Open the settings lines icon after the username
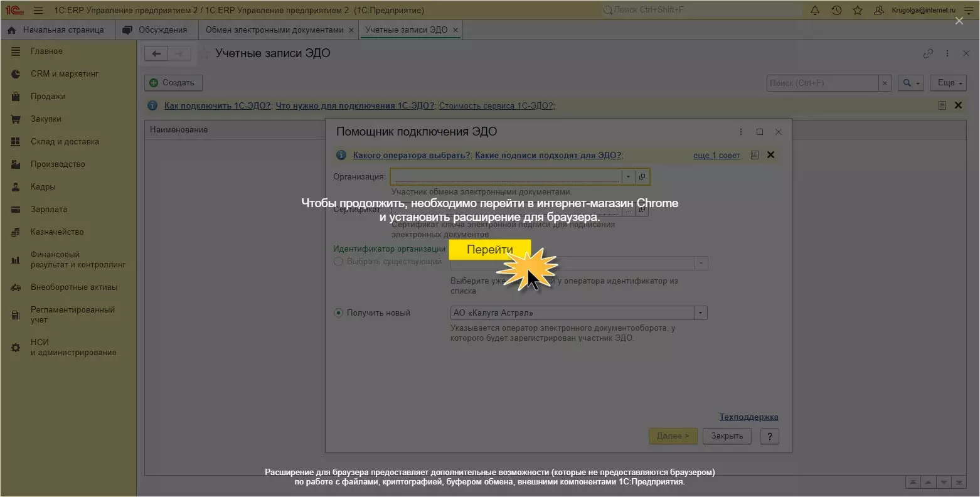The width and height of the screenshot is (980, 497). click(967, 11)
